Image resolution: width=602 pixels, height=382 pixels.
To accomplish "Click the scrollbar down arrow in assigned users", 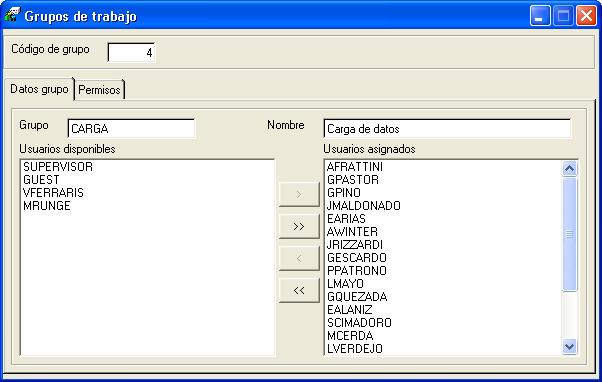I will point(569,347).
